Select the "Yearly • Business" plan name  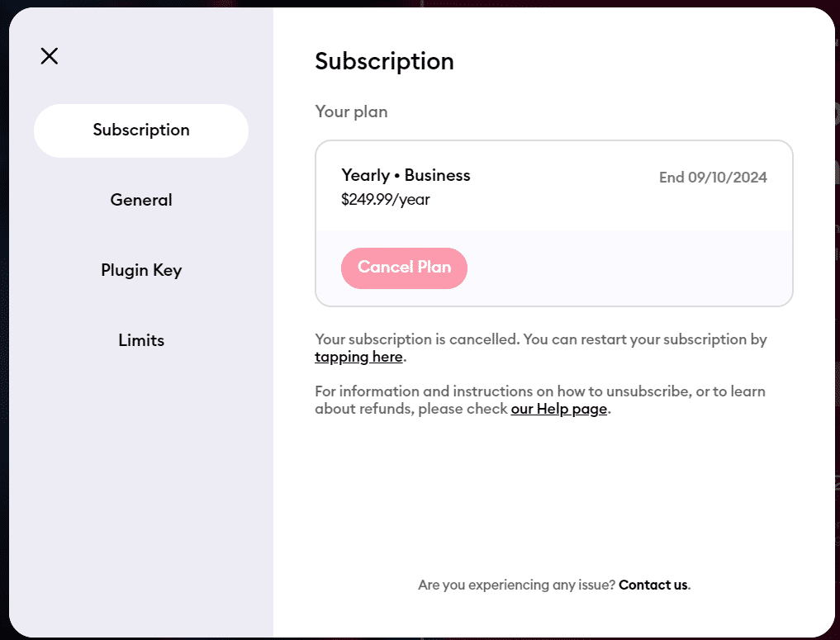pos(406,175)
